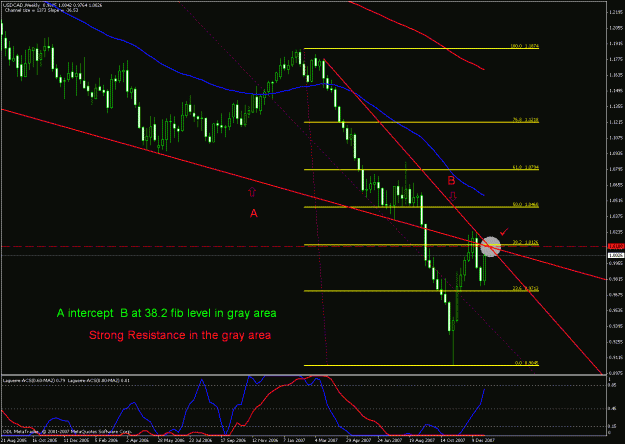Click the red letter B label
This screenshot has width=625, height=444.
451,181
